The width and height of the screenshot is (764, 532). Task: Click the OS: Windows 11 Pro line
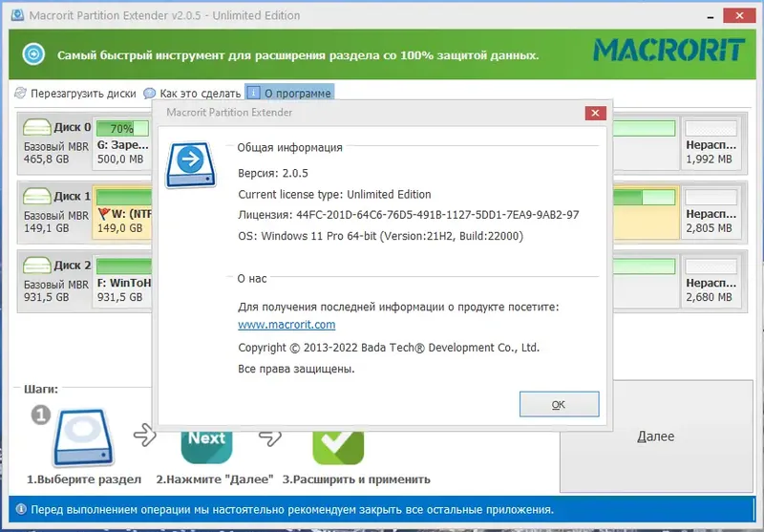pos(380,236)
